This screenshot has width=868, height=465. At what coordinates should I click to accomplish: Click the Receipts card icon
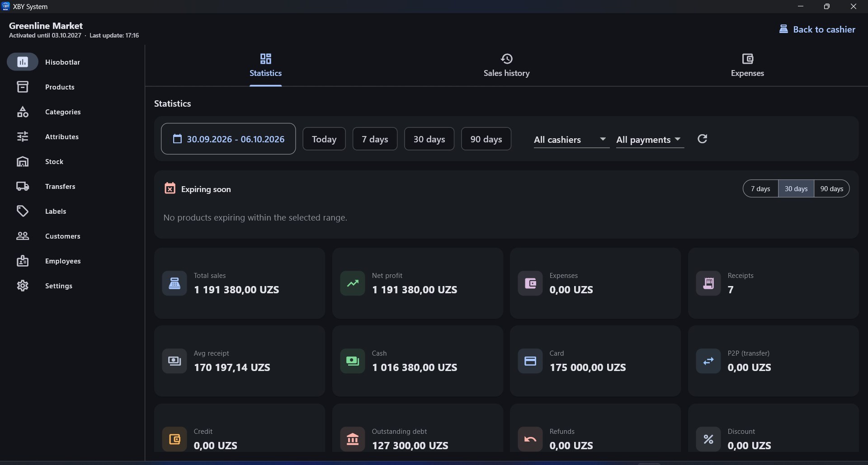[708, 283]
